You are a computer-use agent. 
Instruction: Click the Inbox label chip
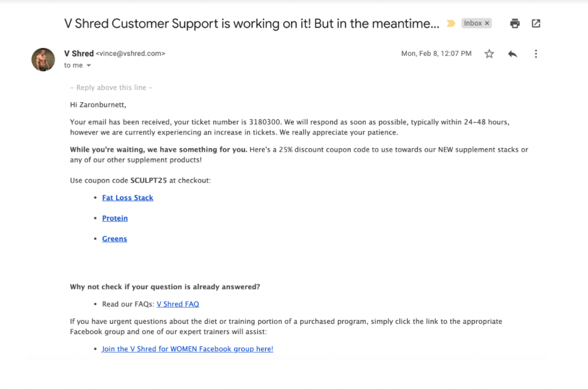[x=473, y=23]
